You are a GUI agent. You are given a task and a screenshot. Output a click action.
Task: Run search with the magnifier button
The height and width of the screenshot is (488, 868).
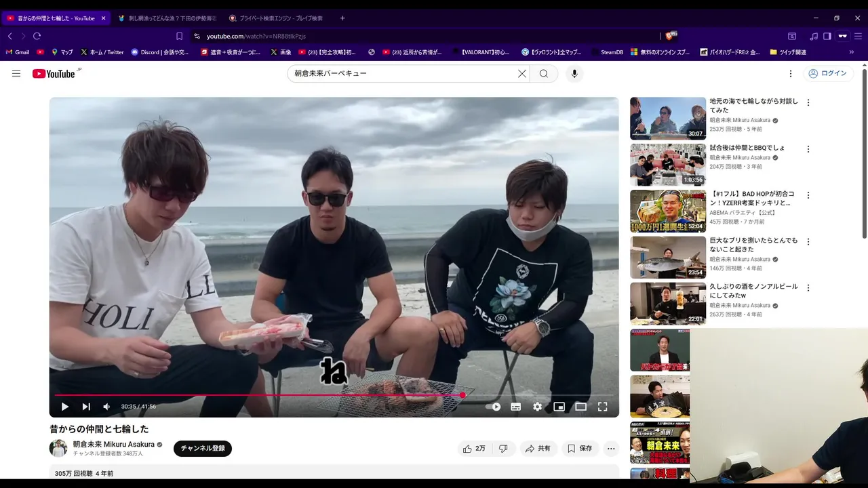pyautogui.click(x=544, y=73)
